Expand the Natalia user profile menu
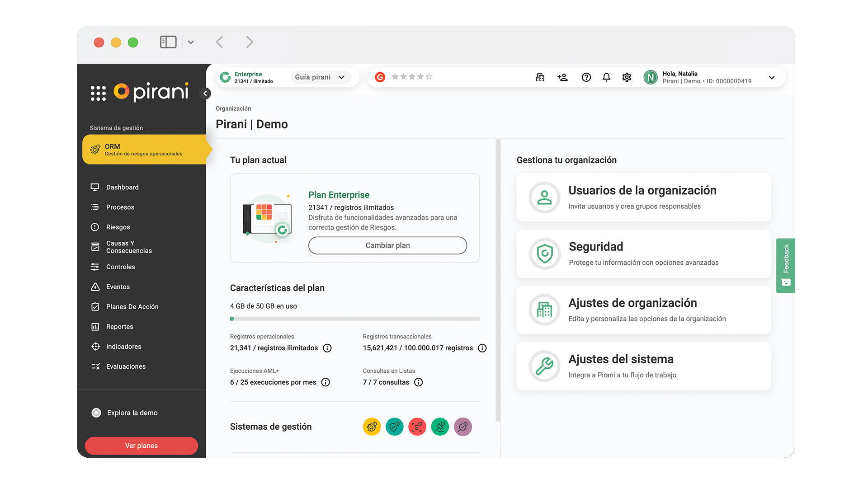868x488 pixels. [x=772, y=77]
